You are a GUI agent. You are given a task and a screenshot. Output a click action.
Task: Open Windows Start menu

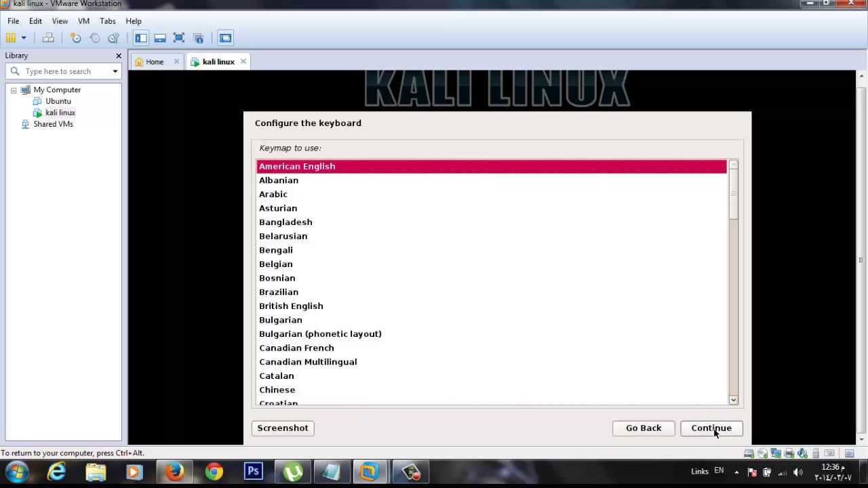pos(16,472)
